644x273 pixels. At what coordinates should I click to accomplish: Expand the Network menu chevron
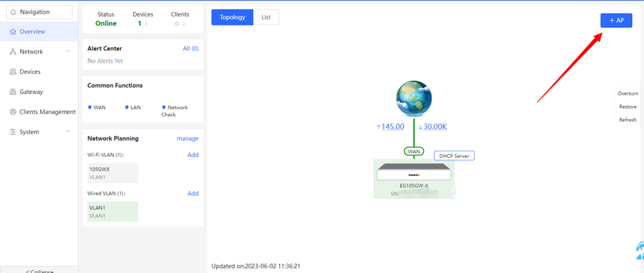click(x=68, y=51)
